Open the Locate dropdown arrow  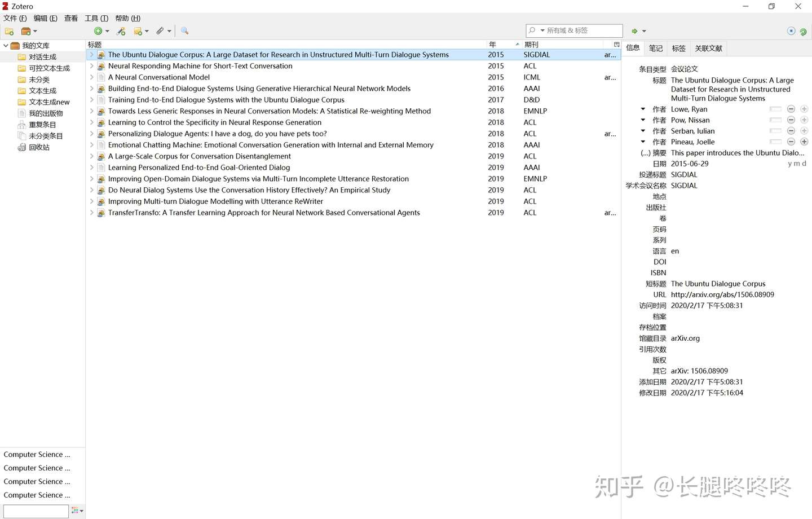[x=644, y=32]
